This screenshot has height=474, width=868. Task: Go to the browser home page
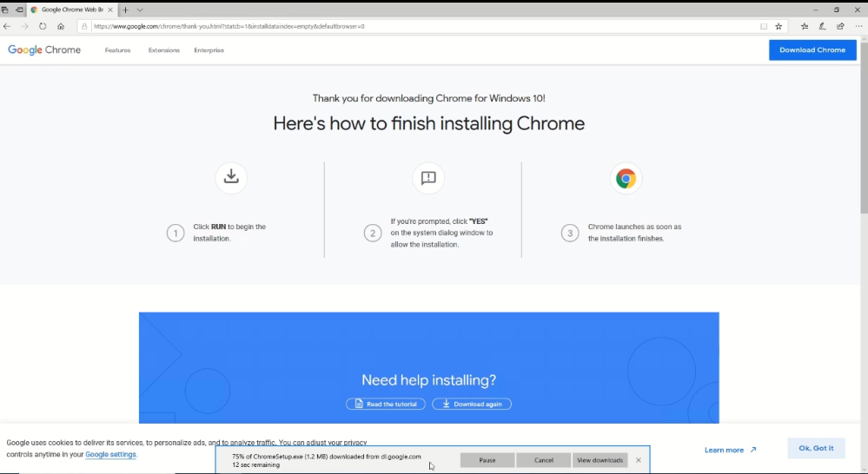pyautogui.click(x=61, y=26)
